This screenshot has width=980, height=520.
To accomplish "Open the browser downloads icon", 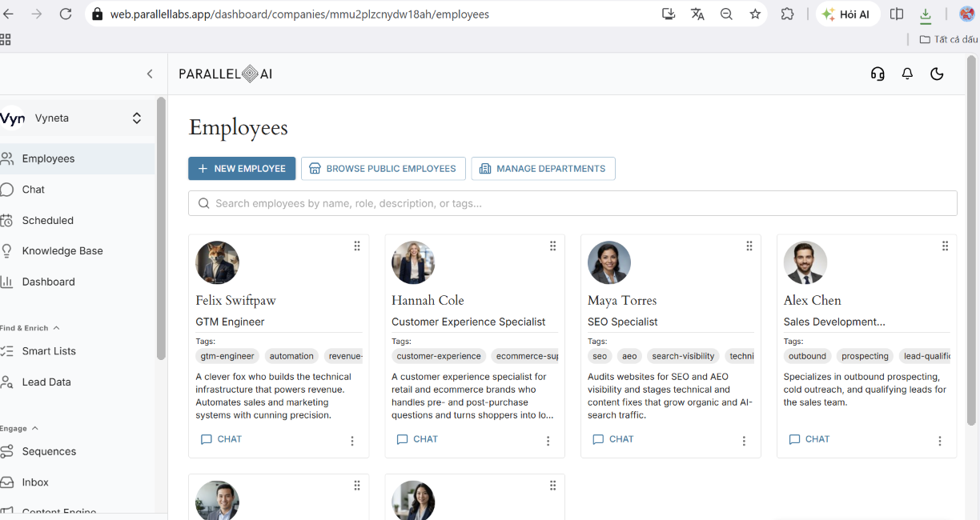I will pos(926,14).
